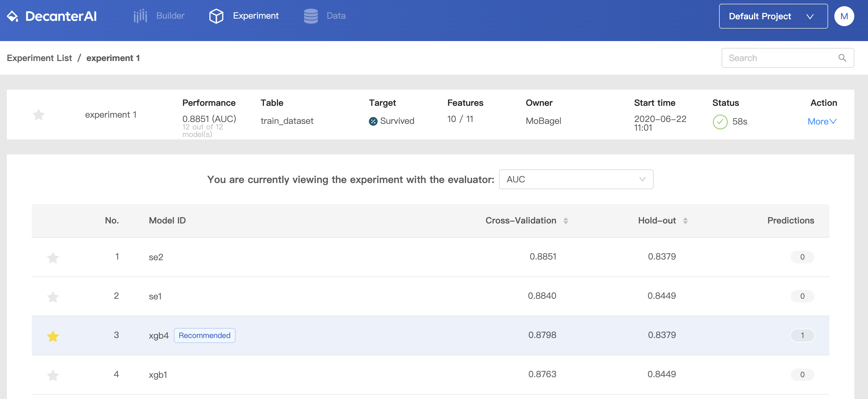
Task: Click the xgb4 predictions count badge
Action: click(802, 336)
